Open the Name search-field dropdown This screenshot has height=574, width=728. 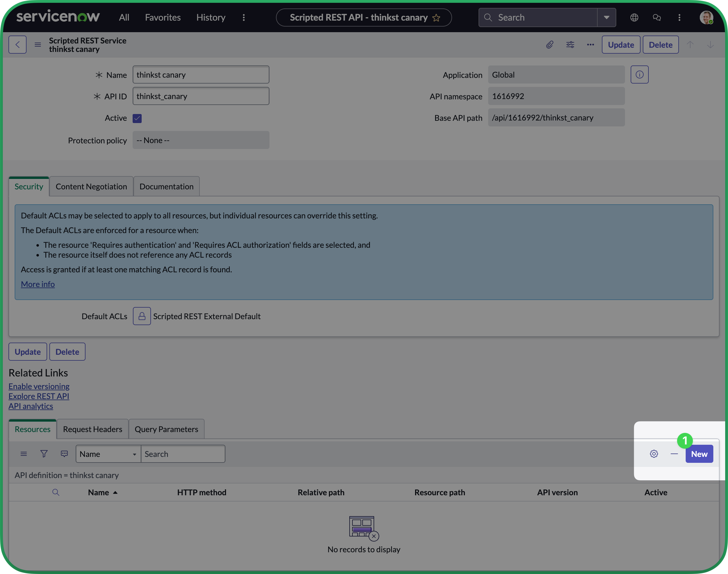click(108, 454)
